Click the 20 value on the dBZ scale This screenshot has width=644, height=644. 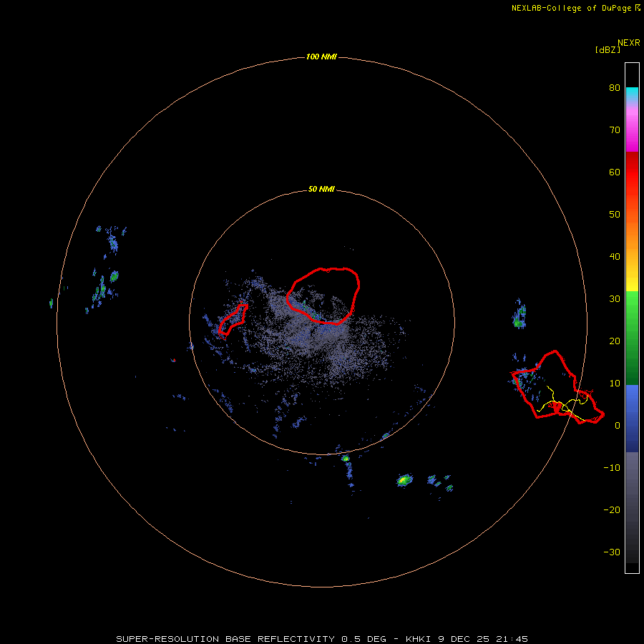tap(615, 341)
